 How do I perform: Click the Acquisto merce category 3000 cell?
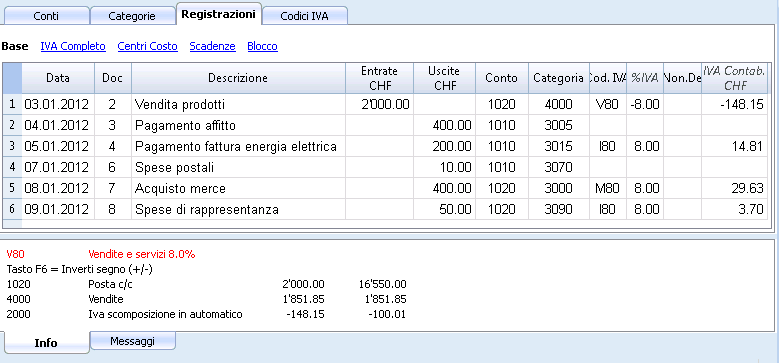click(559, 189)
